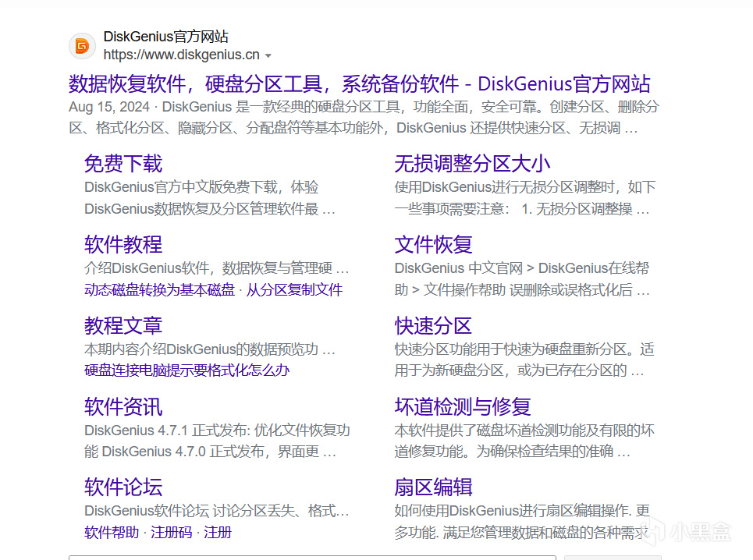Follow the 从分区复制文件 sub-link

[x=294, y=290]
